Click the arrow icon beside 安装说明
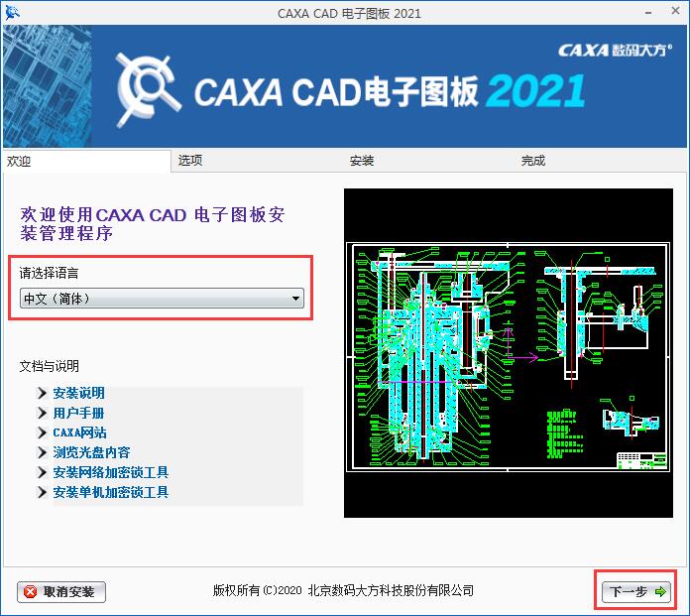690x616 pixels. click(x=43, y=393)
